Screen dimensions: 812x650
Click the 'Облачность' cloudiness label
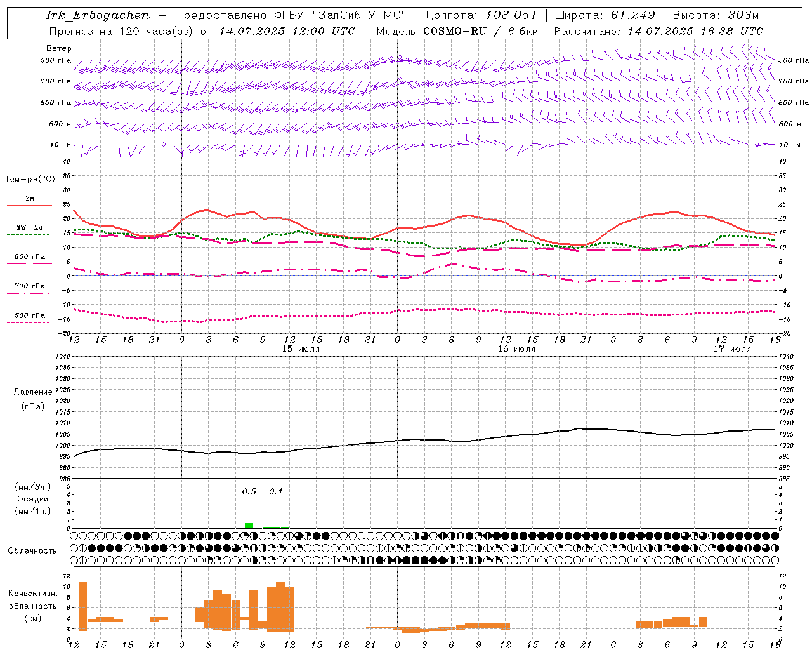coord(32,551)
